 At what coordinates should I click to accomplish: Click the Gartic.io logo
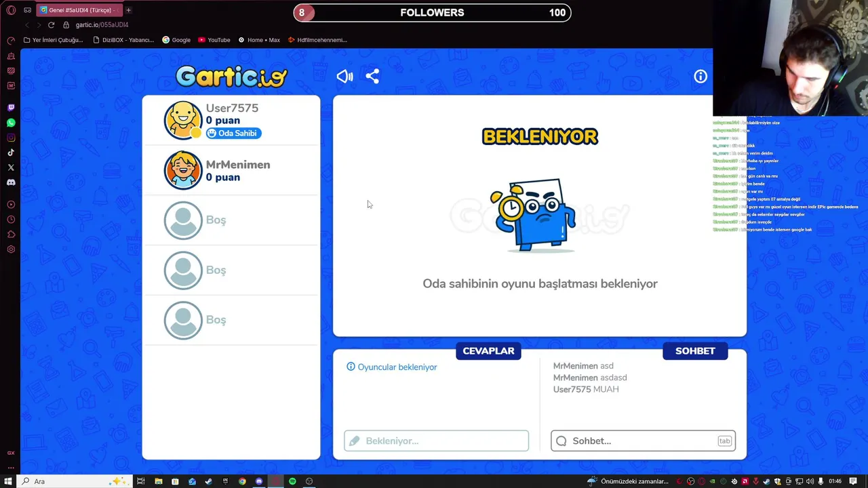coord(231,77)
